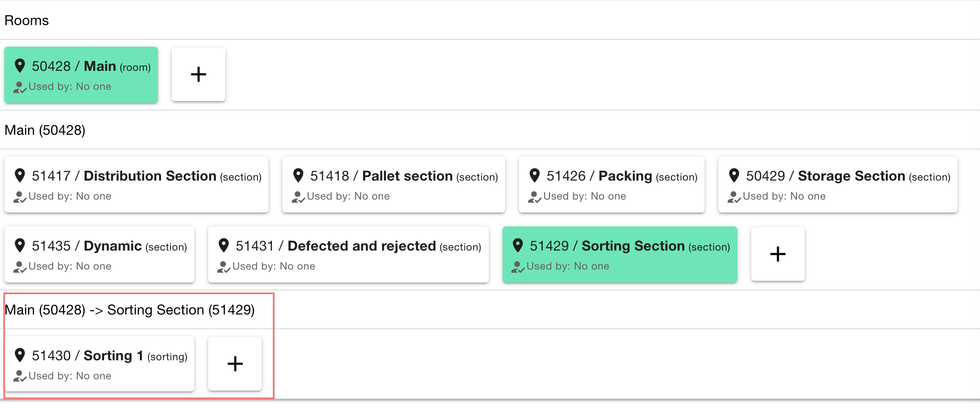
Task: Click the user-check icon on Sorting Section card
Action: pos(518,267)
